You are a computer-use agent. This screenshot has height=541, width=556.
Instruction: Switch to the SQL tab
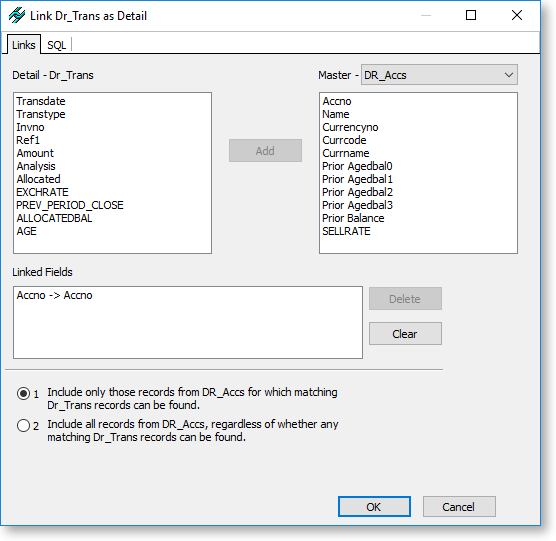[56, 45]
